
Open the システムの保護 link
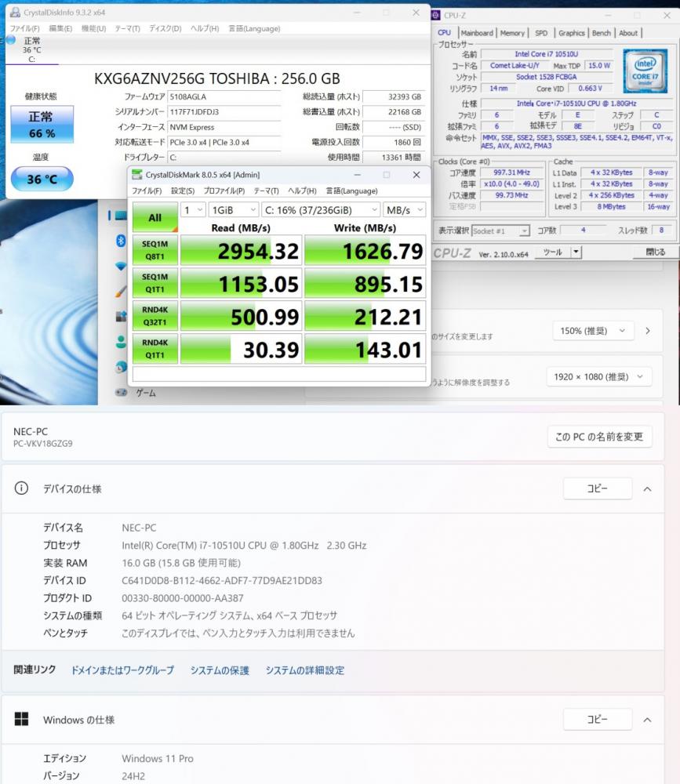(220, 670)
